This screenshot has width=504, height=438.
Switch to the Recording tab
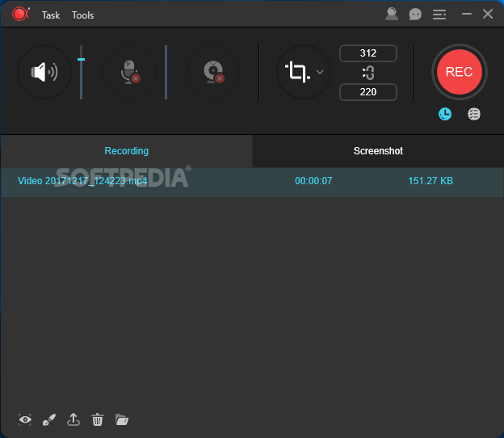(127, 151)
